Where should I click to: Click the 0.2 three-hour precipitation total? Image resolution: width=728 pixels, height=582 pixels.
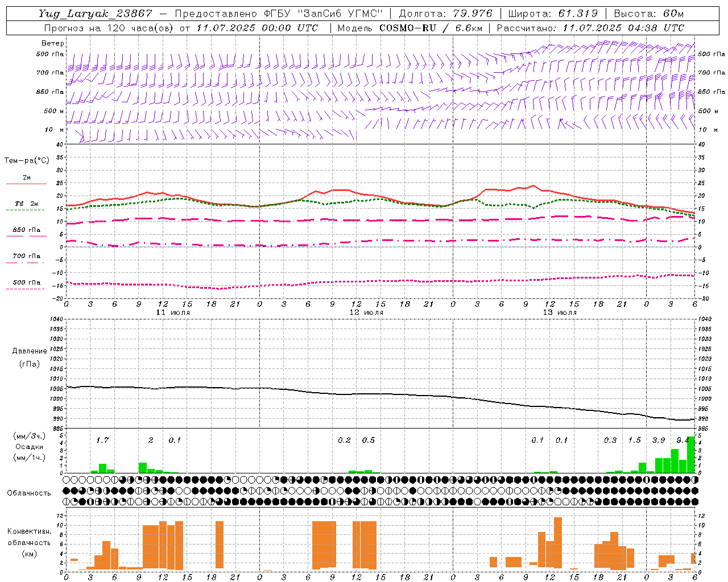(x=344, y=440)
